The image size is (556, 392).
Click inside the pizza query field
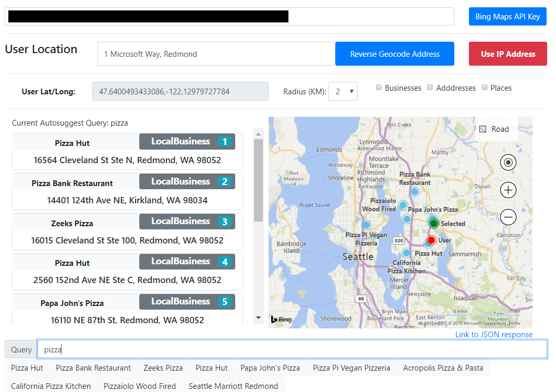209,349
